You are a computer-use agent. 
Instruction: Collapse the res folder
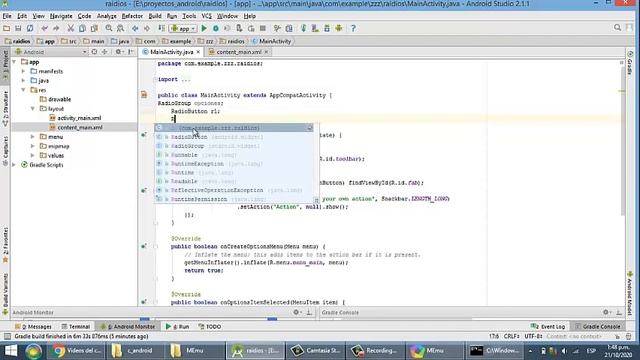(24, 90)
